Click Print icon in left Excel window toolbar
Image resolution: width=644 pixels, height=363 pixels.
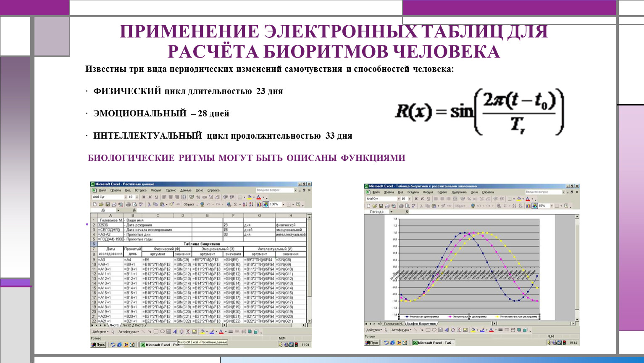pyautogui.click(x=129, y=205)
